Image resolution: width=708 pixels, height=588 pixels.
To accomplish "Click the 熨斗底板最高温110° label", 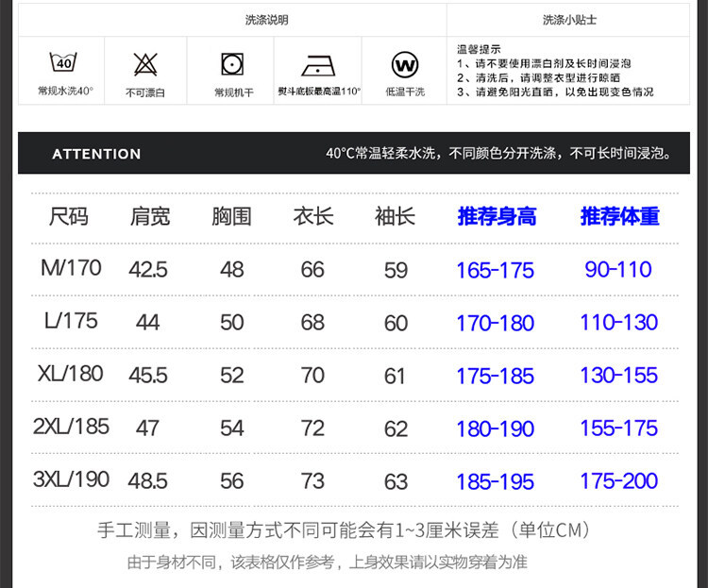I will (319, 92).
